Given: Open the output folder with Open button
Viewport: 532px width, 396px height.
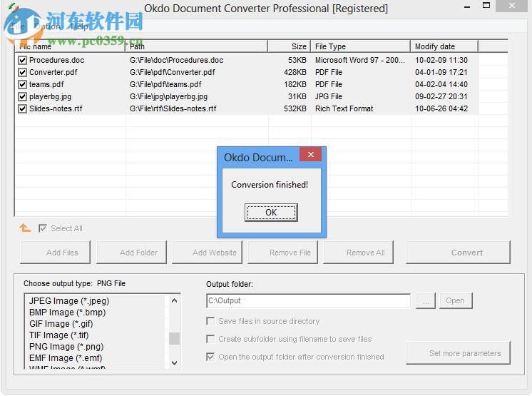Looking at the screenshot, I should [456, 300].
